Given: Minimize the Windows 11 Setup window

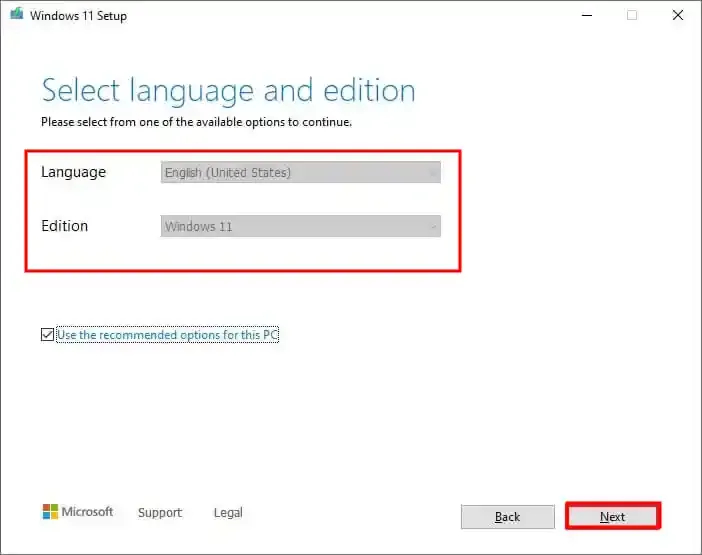Looking at the screenshot, I should click(587, 15).
